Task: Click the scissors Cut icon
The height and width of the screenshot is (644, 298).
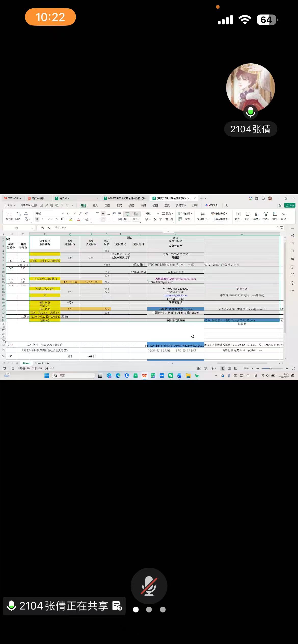Action: click(26, 214)
